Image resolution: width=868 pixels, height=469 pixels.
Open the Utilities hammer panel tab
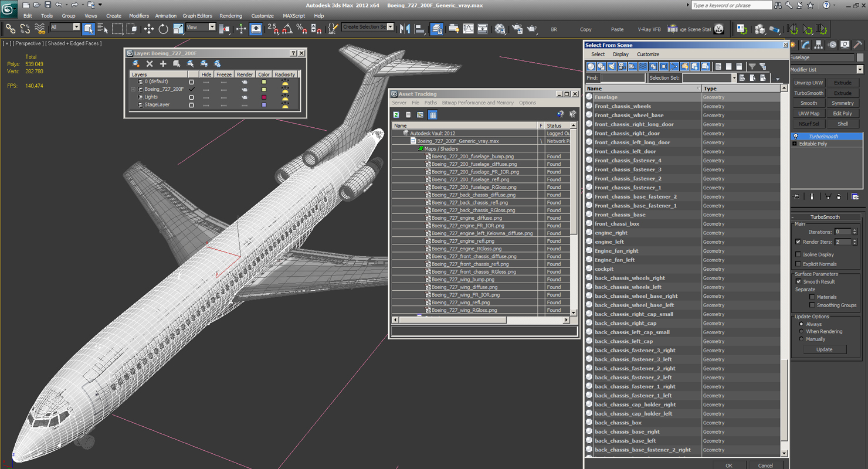point(857,45)
